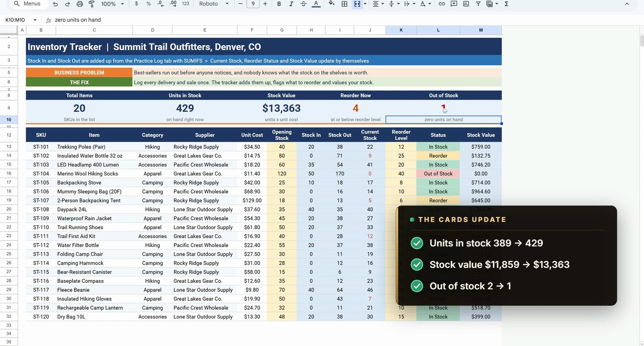
Task: Insert a link
Action: click(x=442, y=4)
